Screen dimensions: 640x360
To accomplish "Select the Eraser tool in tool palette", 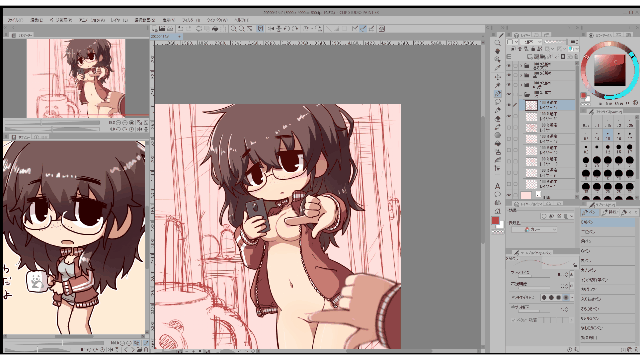I will click(498, 119).
